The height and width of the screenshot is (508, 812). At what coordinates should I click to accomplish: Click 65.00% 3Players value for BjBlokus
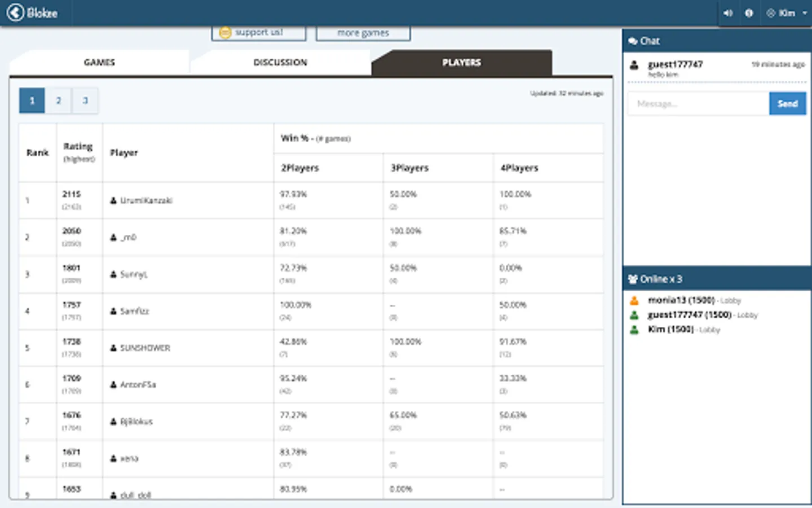(403, 415)
